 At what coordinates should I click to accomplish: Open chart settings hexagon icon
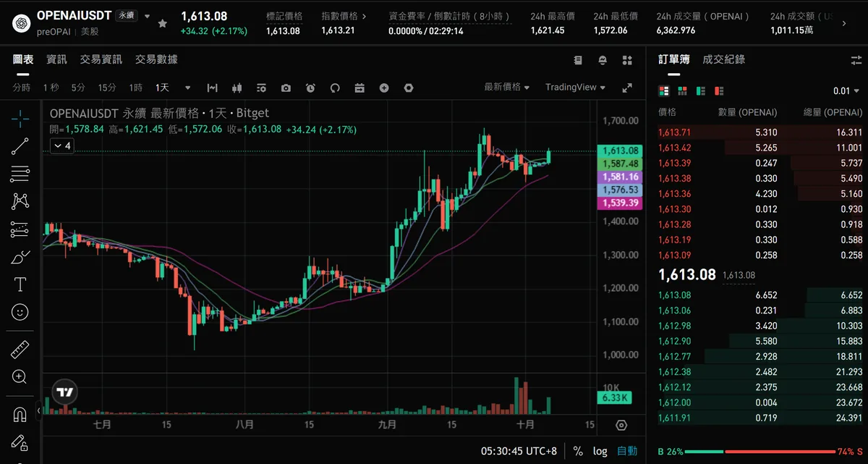click(409, 88)
